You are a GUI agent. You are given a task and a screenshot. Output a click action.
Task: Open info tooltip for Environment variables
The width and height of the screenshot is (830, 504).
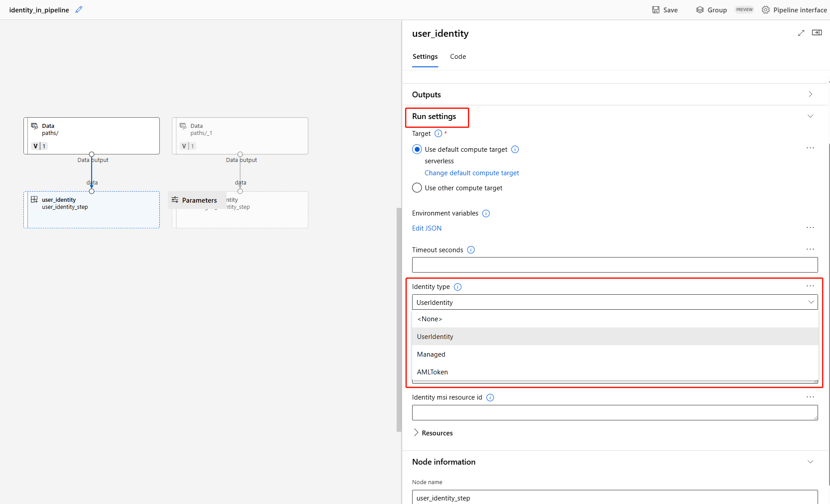(486, 213)
